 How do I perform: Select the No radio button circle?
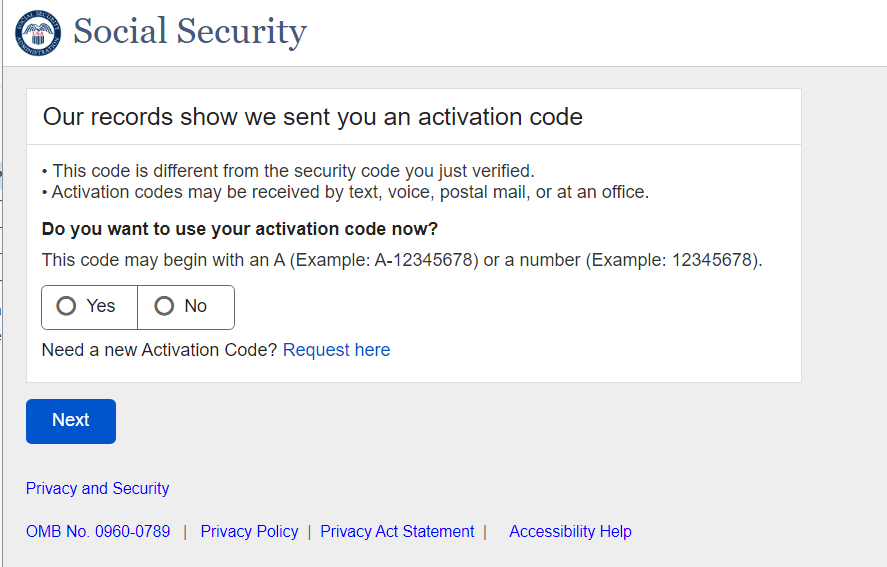(164, 306)
